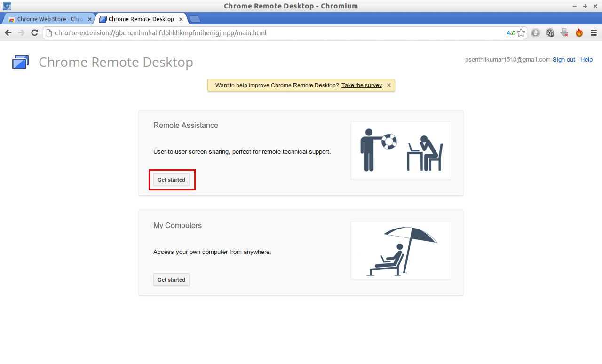Open the Chromium hamburger menu

pos(594,33)
